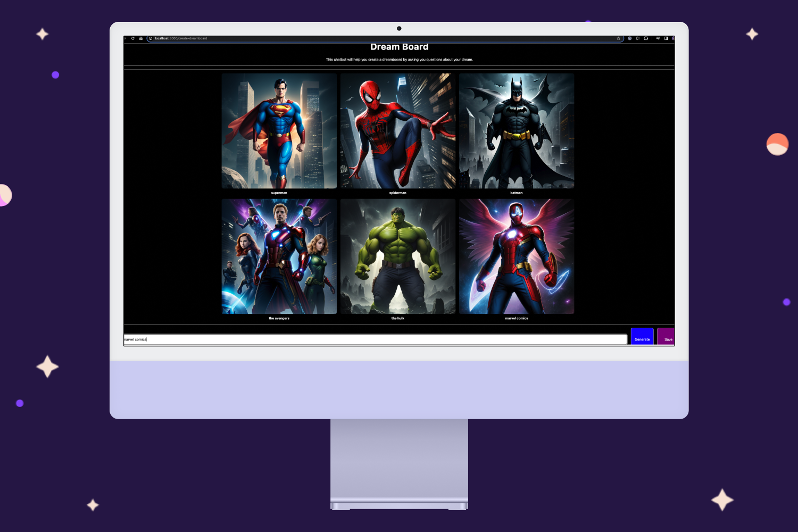Select the spiderman image
The width and height of the screenshot is (798, 532).
pos(398,131)
